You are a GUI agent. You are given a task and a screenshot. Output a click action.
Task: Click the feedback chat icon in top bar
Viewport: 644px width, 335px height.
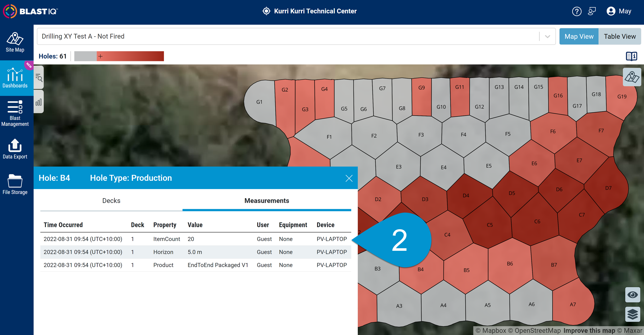coord(592,11)
